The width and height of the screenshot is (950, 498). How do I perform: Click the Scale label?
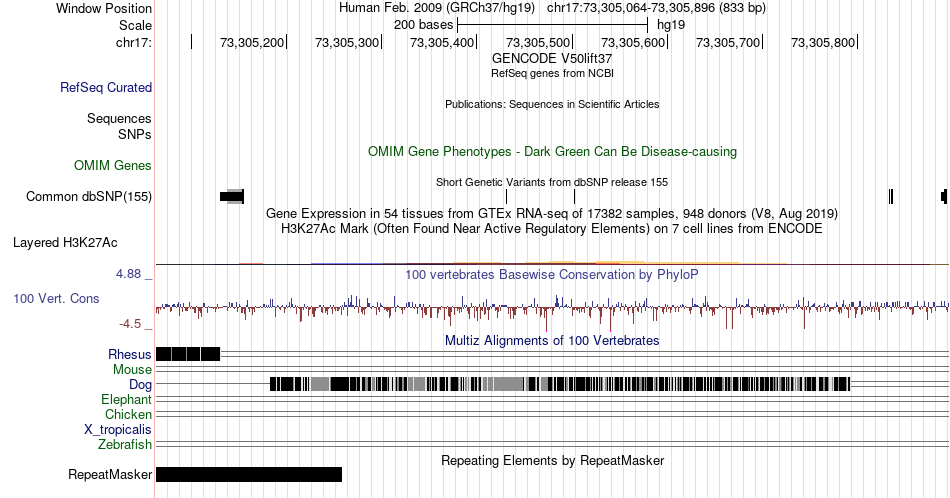pos(135,25)
